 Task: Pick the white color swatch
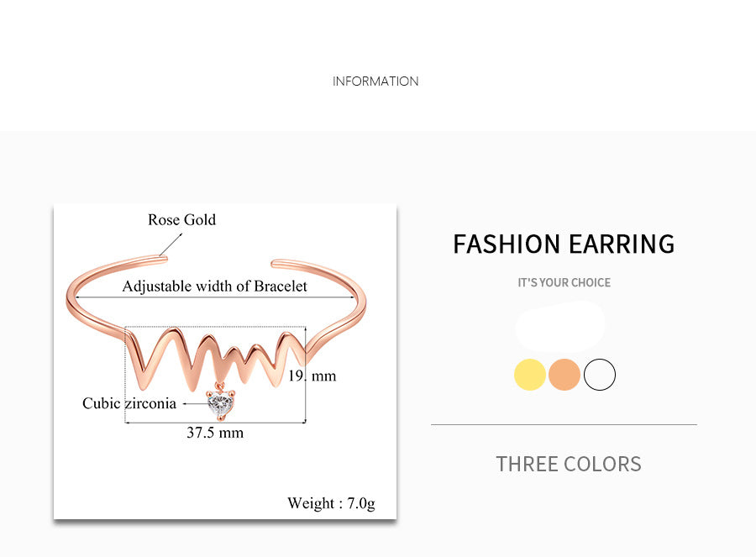pyautogui.click(x=600, y=375)
